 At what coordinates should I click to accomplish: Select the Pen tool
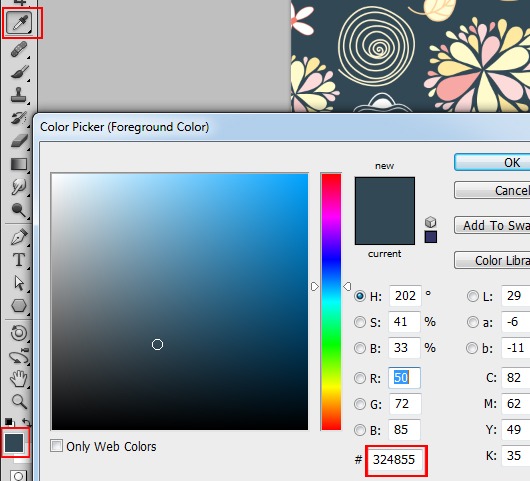pos(19,236)
